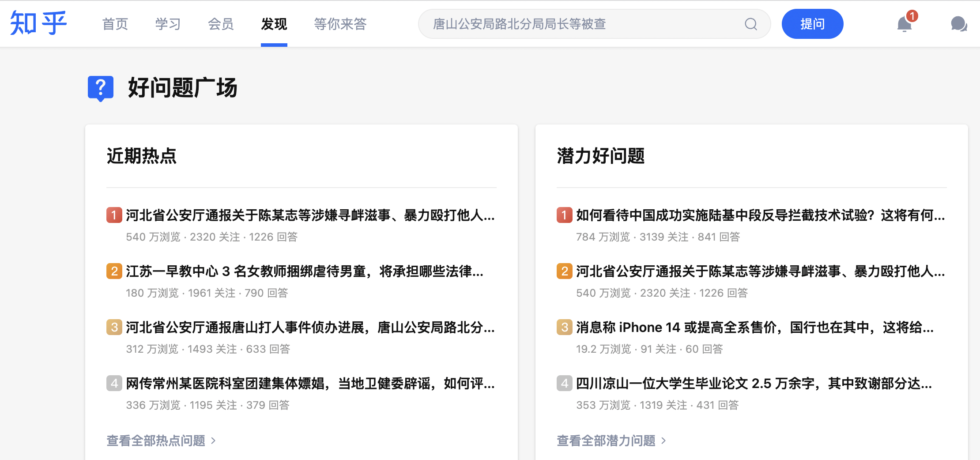
Task: Click the search input showing 唐山公安局 placeholder
Action: [x=552, y=24]
